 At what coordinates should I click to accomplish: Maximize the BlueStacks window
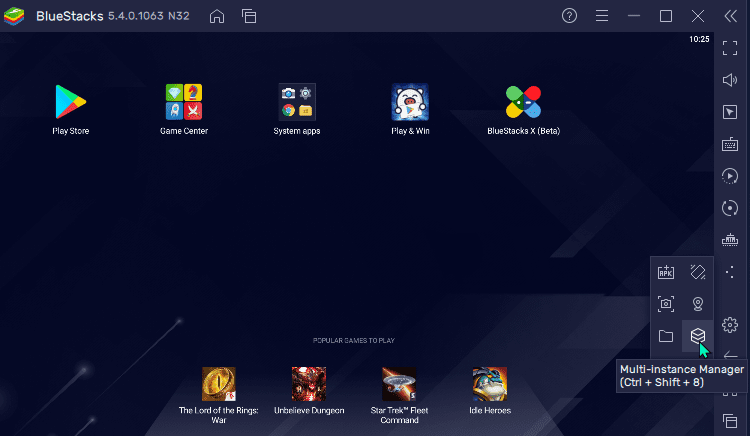coord(666,16)
